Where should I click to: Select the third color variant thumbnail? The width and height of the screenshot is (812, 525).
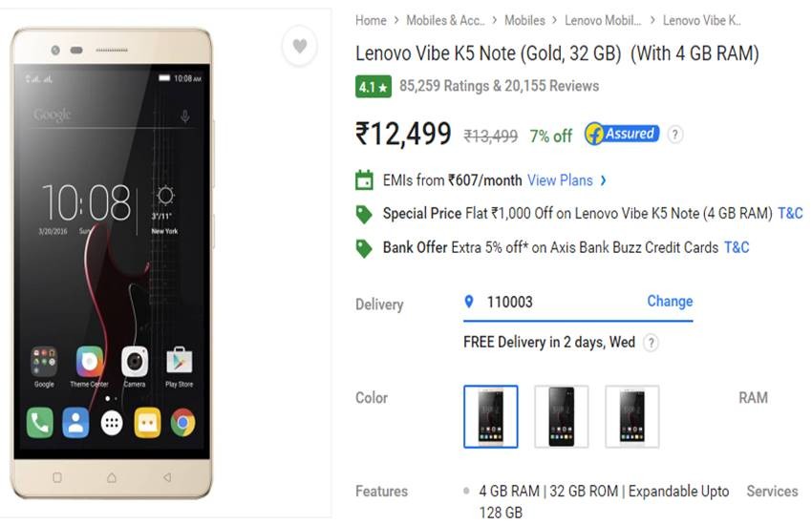tap(631, 416)
